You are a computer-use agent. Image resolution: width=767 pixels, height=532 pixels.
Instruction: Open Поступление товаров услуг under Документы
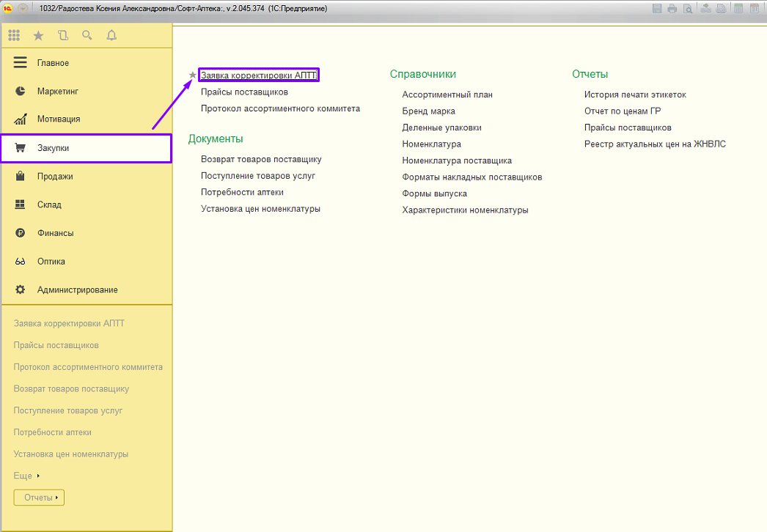coord(258,176)
